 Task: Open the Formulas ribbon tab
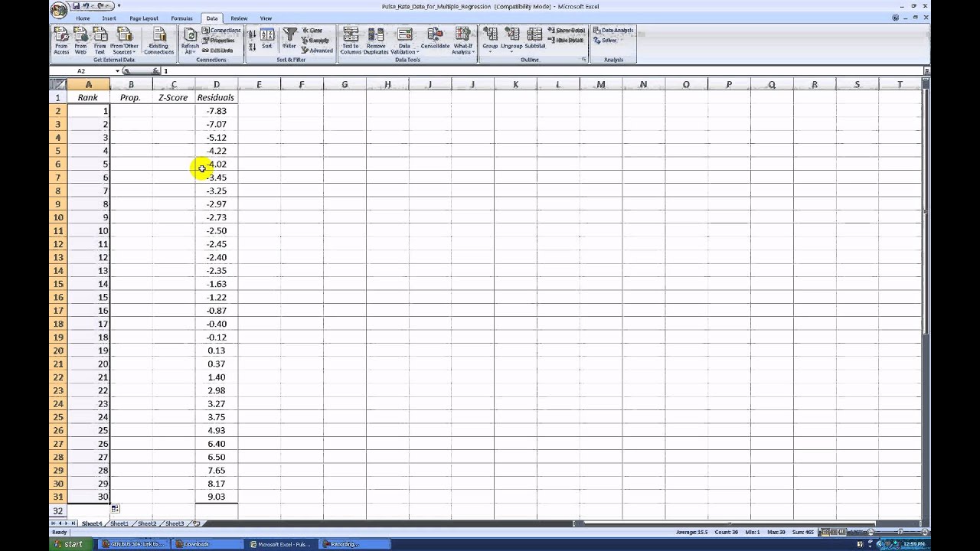(x=182, y=18)
